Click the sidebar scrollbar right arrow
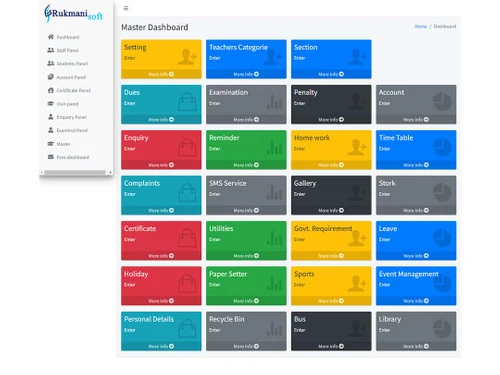This screenshot has width=500, height=375. click(x=110, y=172)
